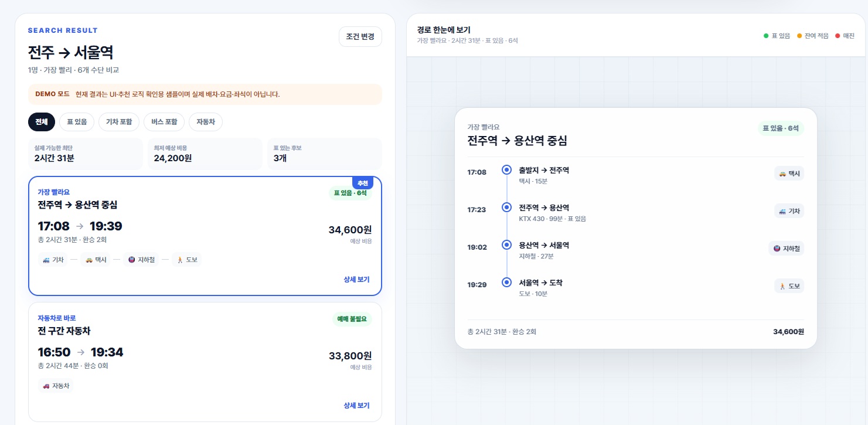The width and height of the screenshot is (868, 425).
Task: Select the 17:08 timeline dot
Action: tap(507, 170)
